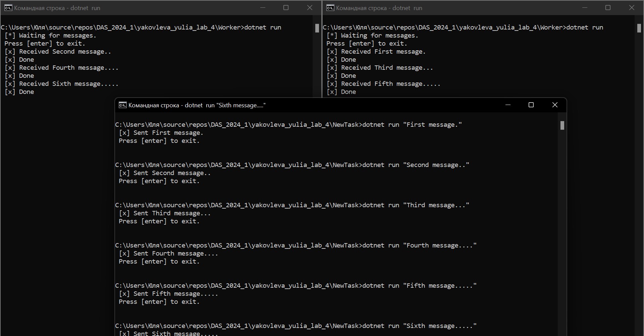
Task: Click '[x] Sent First message.' in front window
Action: point(161,133)
